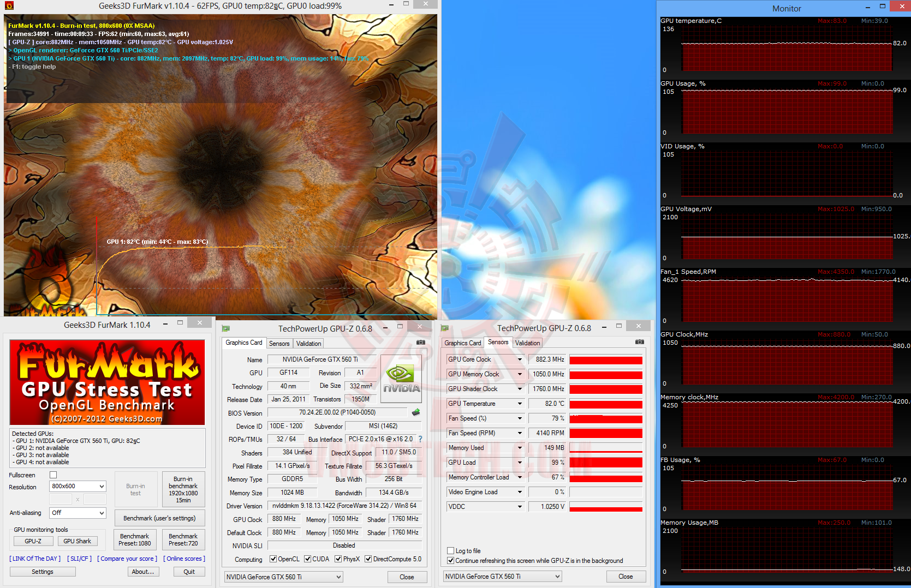Expand the Memory Controller Load sensor dropdown
This screenshot has height=588, width=911.
[x=520, y=477]
